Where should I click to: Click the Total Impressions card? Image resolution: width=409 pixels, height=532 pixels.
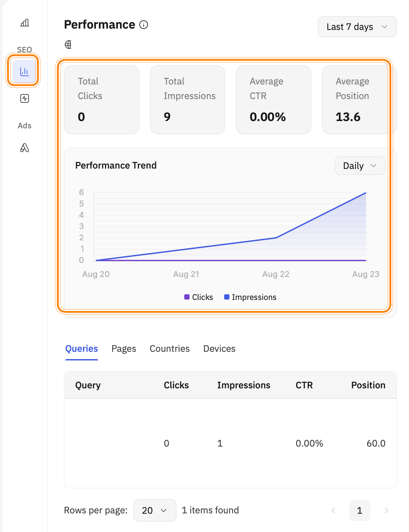tap(188, 100)
